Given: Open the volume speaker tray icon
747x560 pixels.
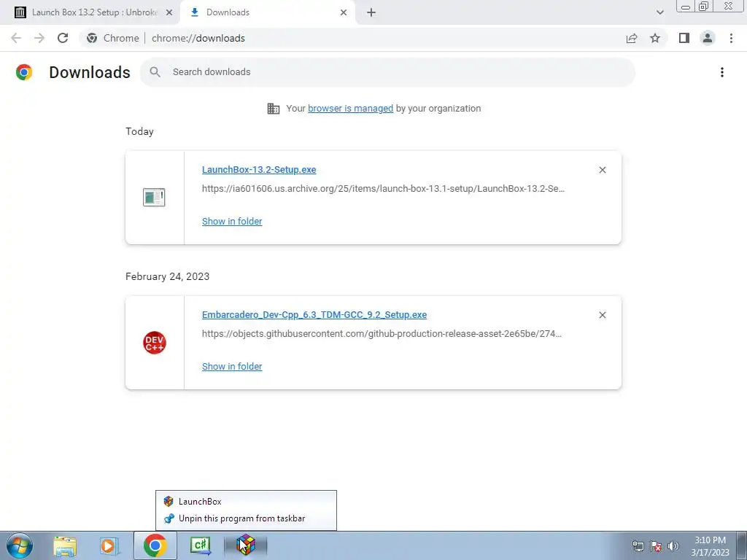Looking at the screenshot, I should (x=673, y=546).
